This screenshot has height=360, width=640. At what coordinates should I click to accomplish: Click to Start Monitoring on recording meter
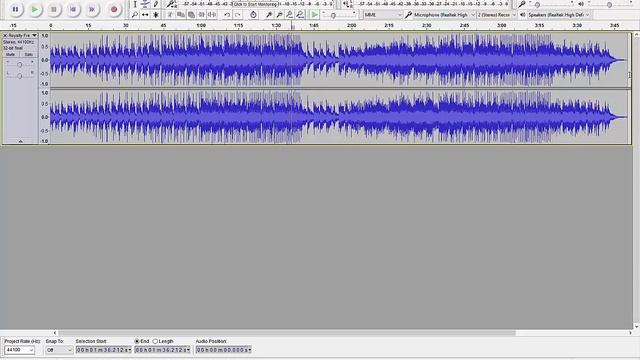(256, 4)
